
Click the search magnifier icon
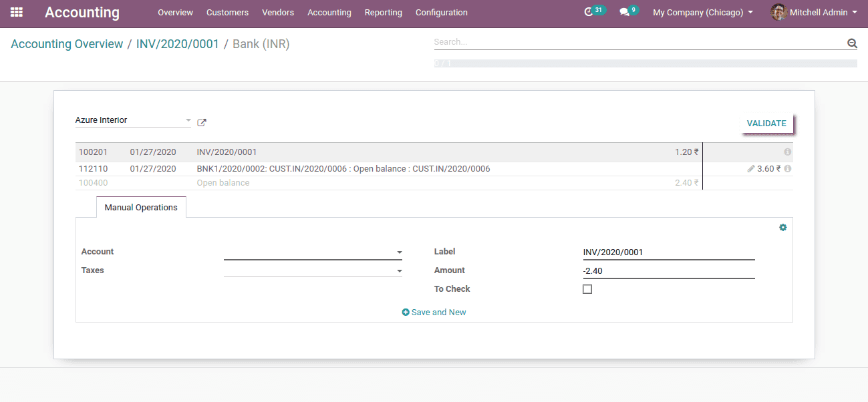click(852, 43)
